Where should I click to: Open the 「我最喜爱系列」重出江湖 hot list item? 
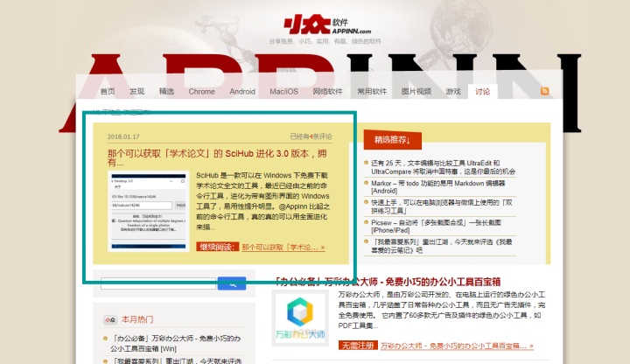(x=176, y=360)
